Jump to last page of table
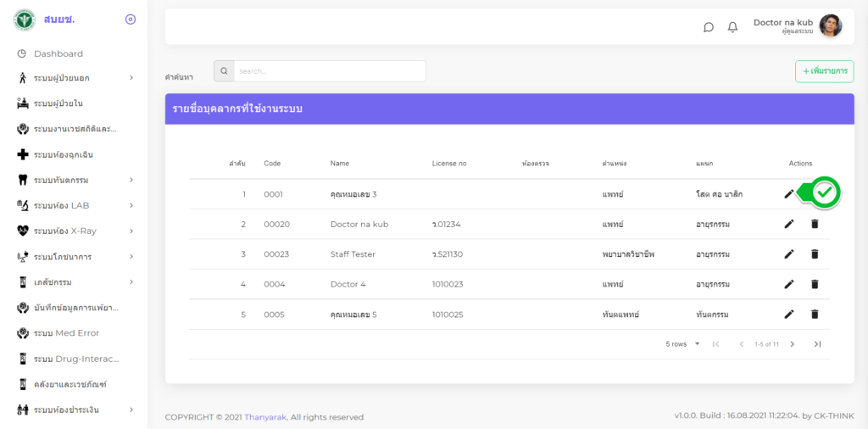 pyautogui.click(x=817, y=344)
